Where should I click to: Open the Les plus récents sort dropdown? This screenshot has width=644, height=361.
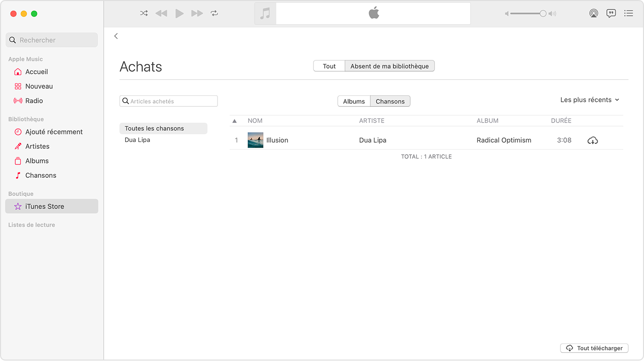pyautogui.click(x=589, y=99)
